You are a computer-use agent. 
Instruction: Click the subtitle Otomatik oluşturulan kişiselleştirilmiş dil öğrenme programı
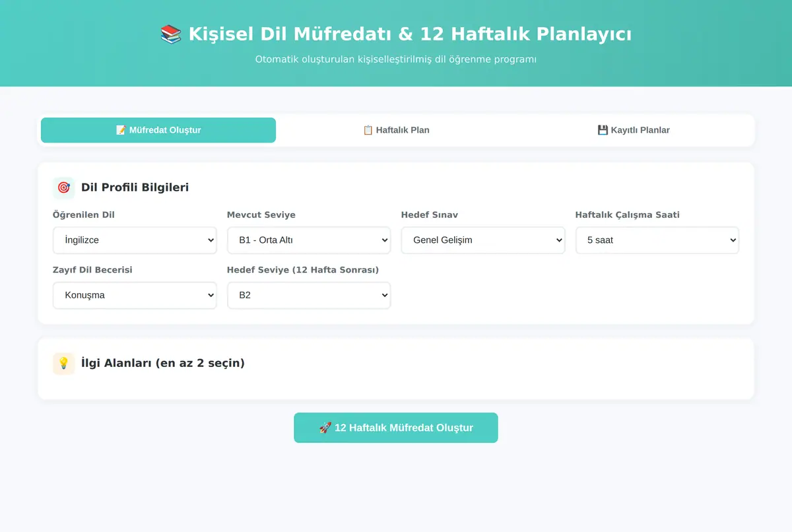[x=396, y=59]
